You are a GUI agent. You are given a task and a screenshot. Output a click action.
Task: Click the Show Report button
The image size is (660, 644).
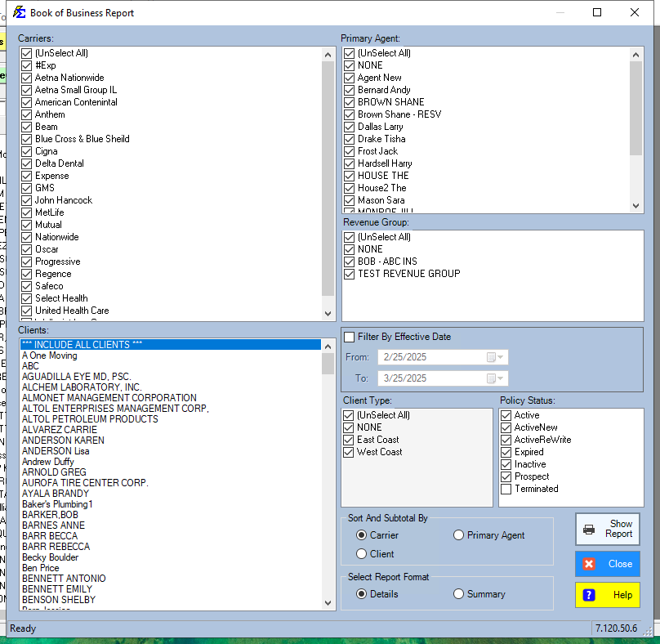[x=607, y=530]
